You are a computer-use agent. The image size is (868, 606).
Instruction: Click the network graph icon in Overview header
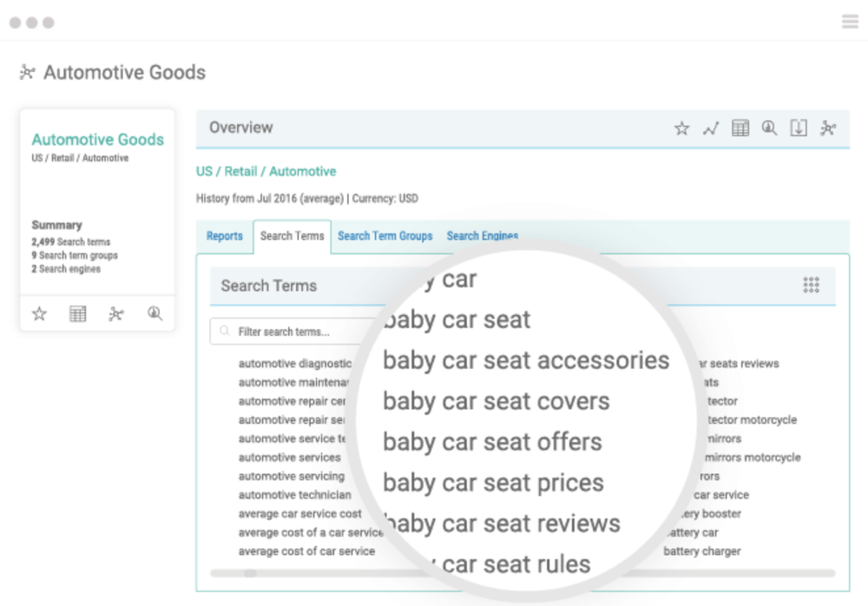tap(828, 128)
